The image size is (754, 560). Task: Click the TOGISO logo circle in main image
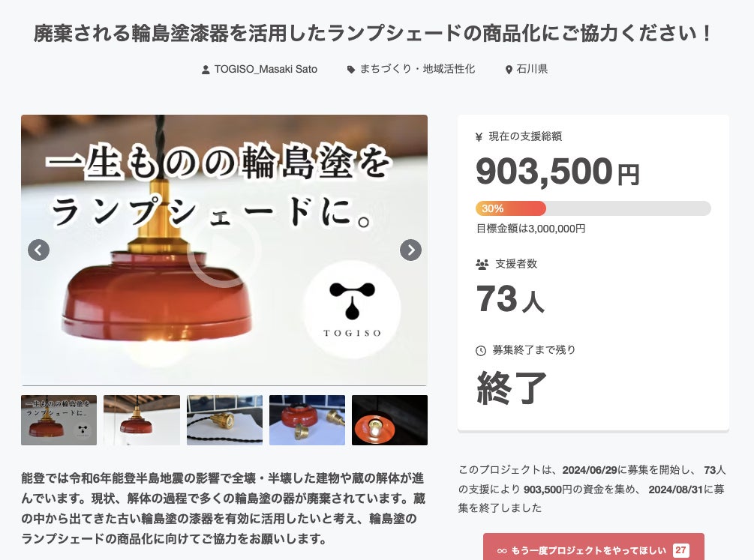pyautogui.click(x=352, y=309)
